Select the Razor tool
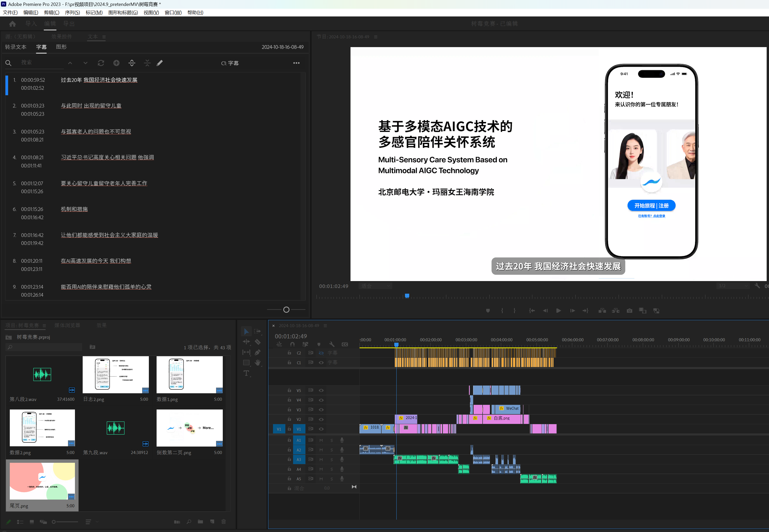Screen dimensions: 769x532 tap(258, 342)
